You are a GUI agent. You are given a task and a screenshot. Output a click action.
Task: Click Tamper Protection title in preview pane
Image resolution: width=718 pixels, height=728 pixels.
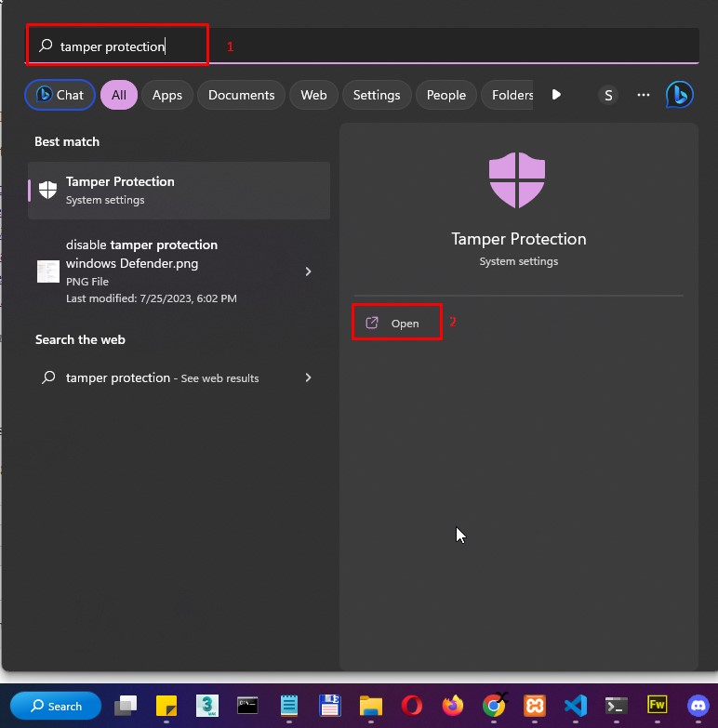[x=519, y=239]
